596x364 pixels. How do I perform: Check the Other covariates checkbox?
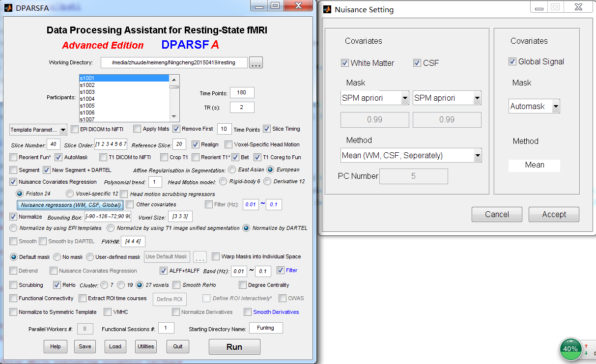(x=130, y=204)
